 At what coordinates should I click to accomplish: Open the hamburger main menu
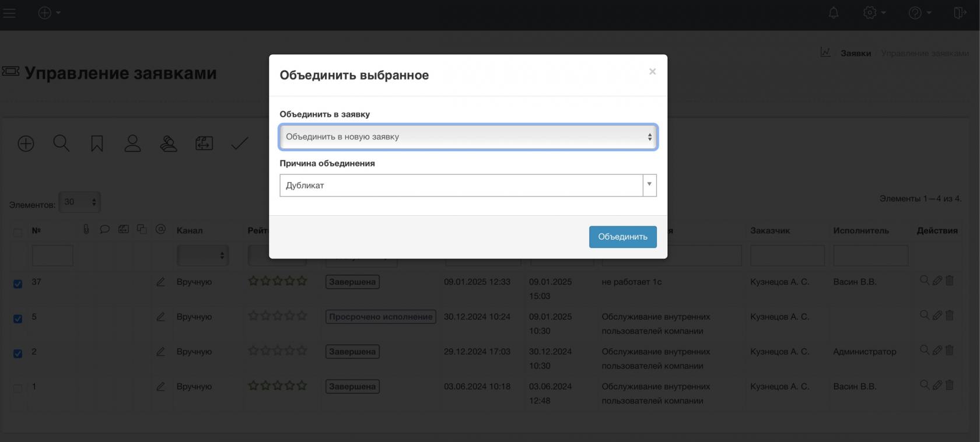(9, 13)
